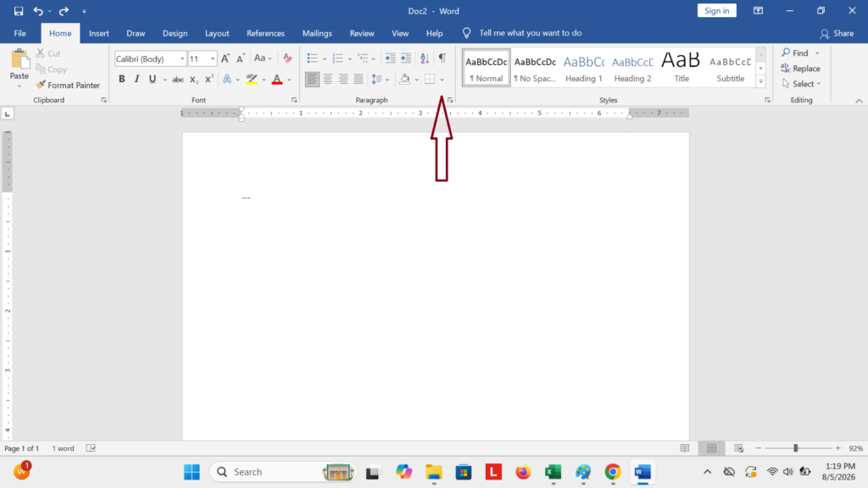Clear all formatting icon
868x488 pixels.
pos(287,58)
